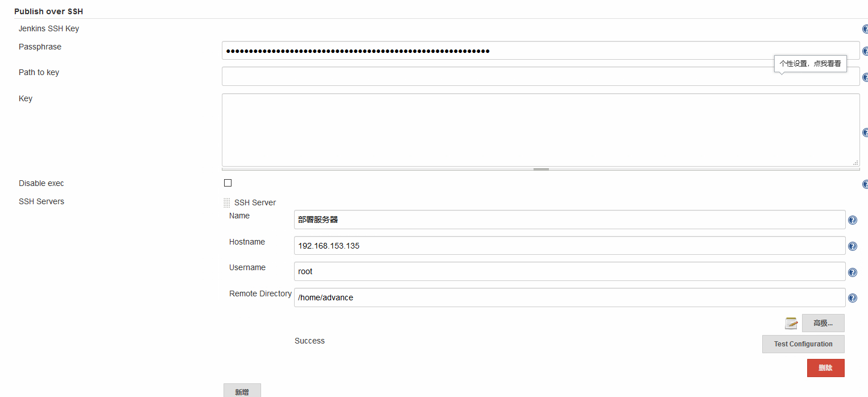Focus the Path to key input
Screen dimensions: 868x397
540,76
